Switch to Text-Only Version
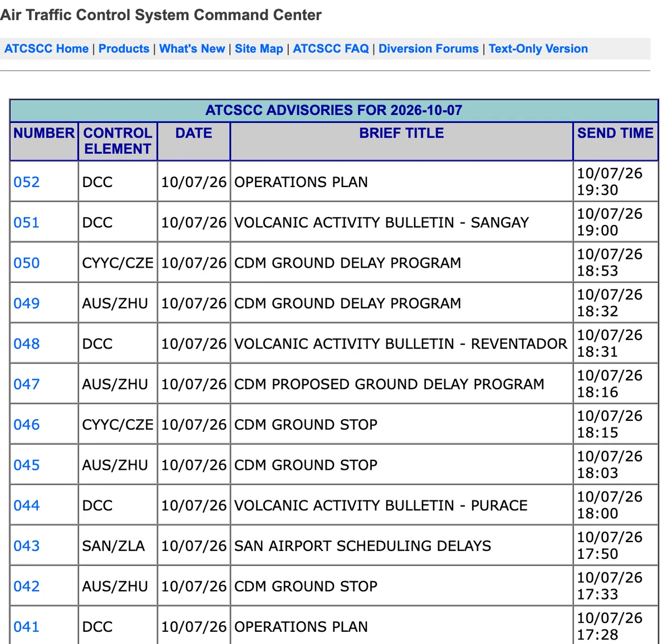This screenshot has height=644, width=668. tap(538, 48)
